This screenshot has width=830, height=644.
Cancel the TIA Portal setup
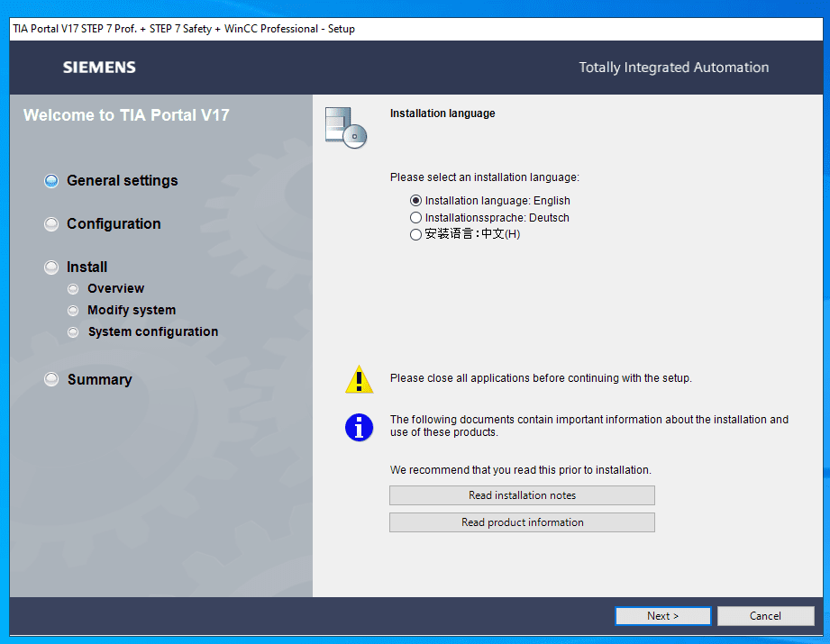pos(765,616)
